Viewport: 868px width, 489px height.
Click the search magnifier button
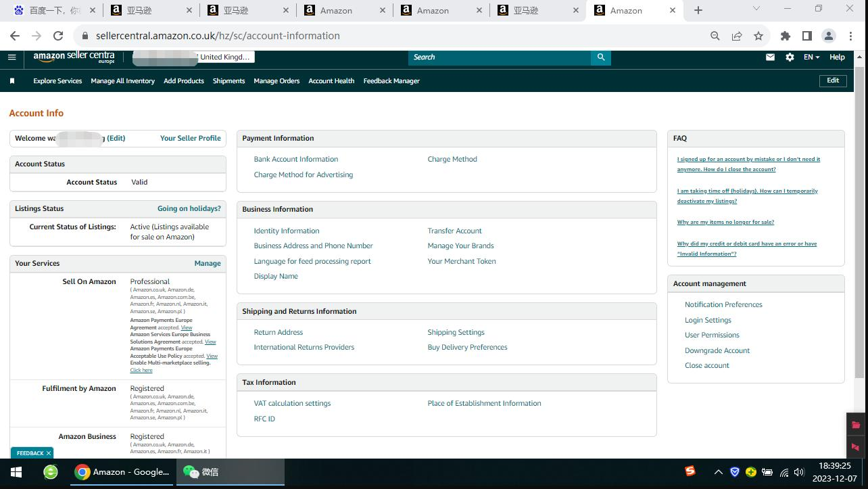(x=600, y=57)
